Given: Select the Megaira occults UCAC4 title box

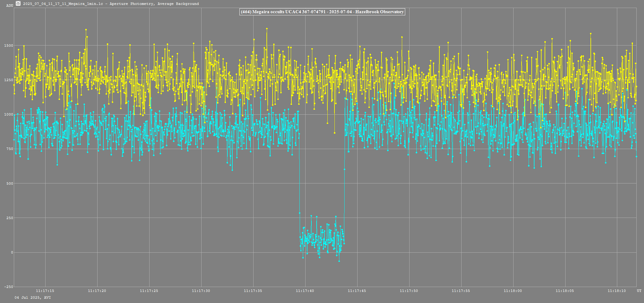Looking at the screenshot, I should point(322,12).
